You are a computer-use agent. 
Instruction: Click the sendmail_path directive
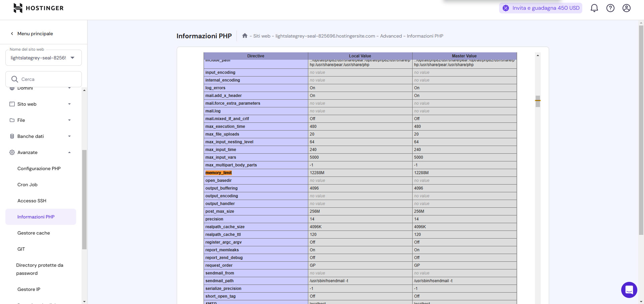pyautogui.click(x=219, y=281)
